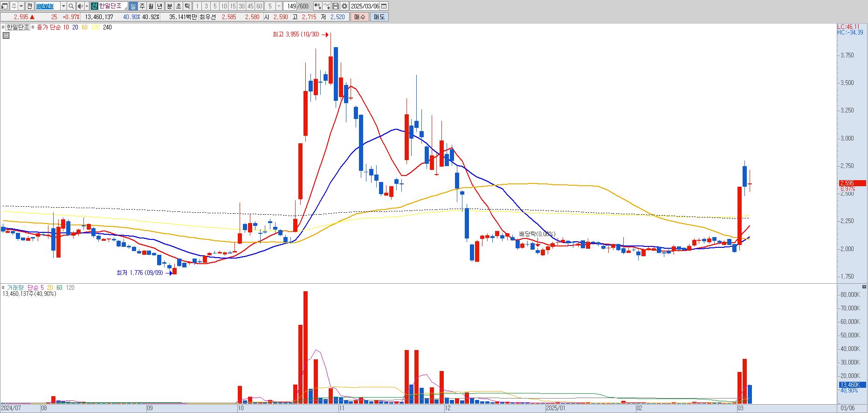Click the 한일단조 chart legend label

pos(18,27)
